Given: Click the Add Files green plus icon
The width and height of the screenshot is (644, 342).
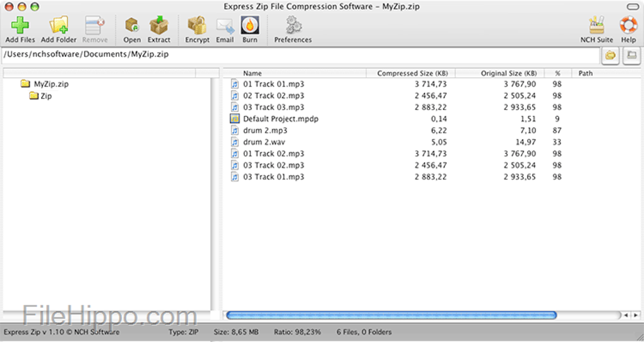Looking at the screenshot, I should tap(20, 25).
